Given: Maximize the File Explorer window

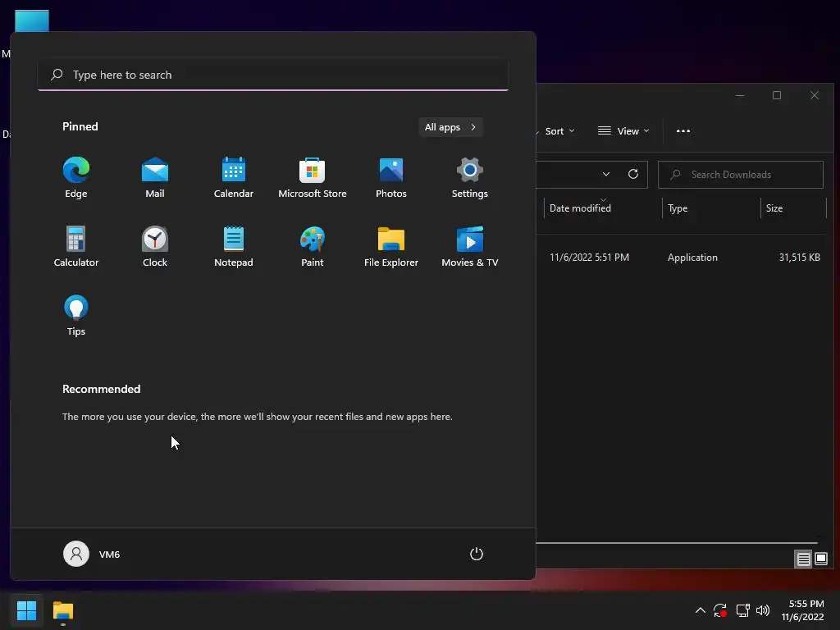Looking at the screenshot, I should (x=777, y=95).
